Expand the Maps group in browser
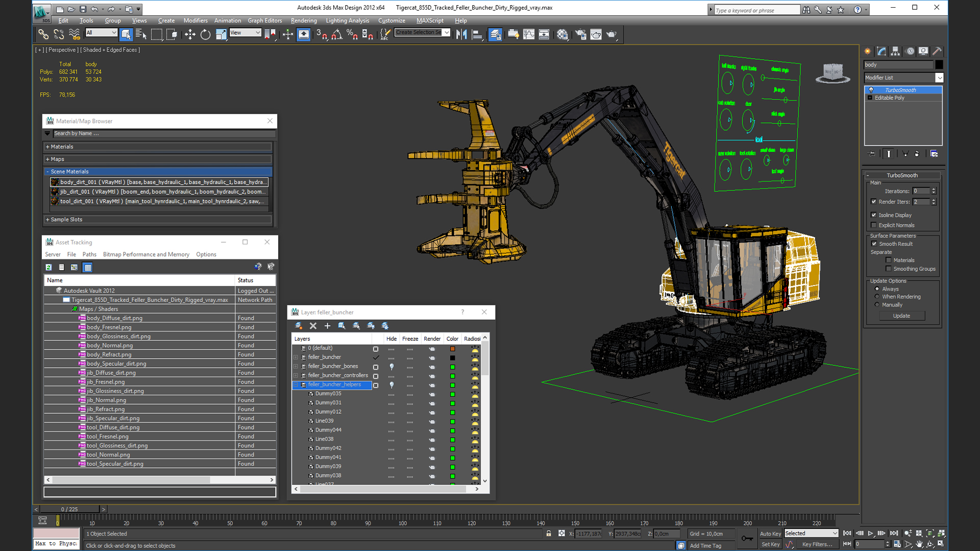980x551 pixels. [48, 159]
